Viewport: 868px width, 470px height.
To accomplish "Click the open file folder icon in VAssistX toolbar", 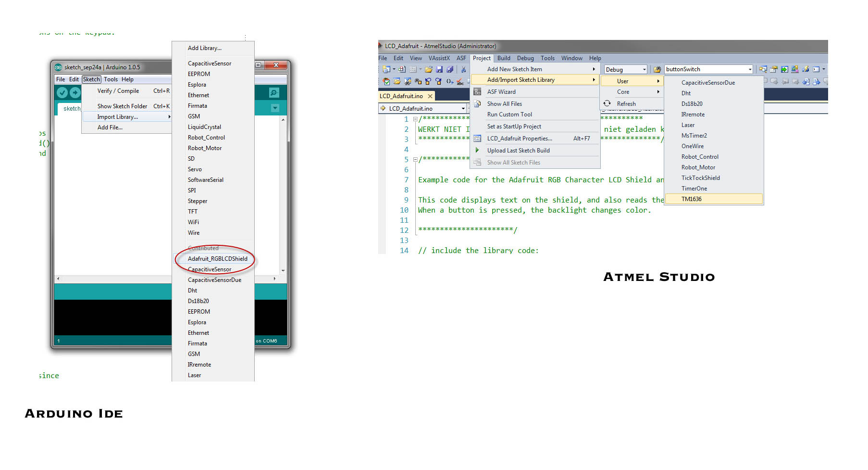I will (397, 81).
